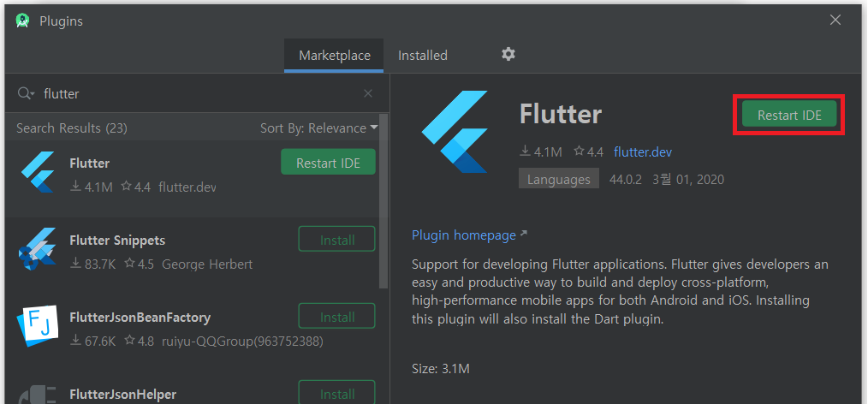Select the FlutterJsonBeanFactory FJ icon
Viewport: 868px width, 410px height.
[38, 326]
